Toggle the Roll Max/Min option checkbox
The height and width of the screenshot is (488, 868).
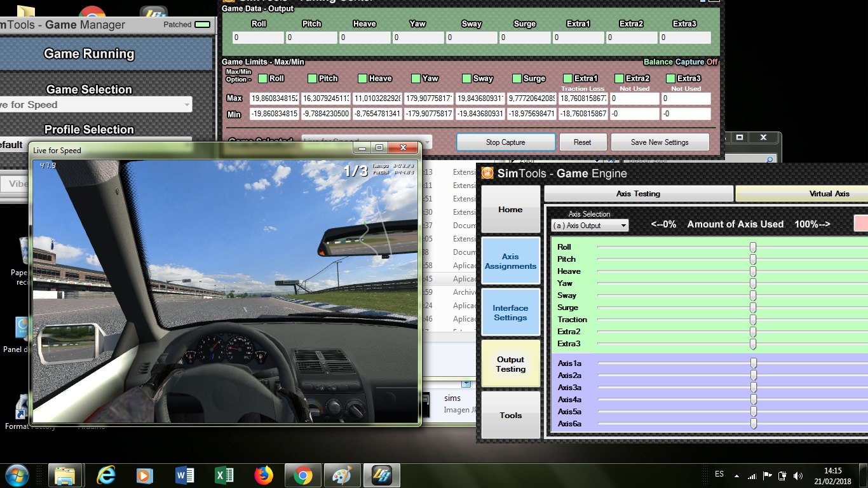pyautogui.click(x=262, y=78)
